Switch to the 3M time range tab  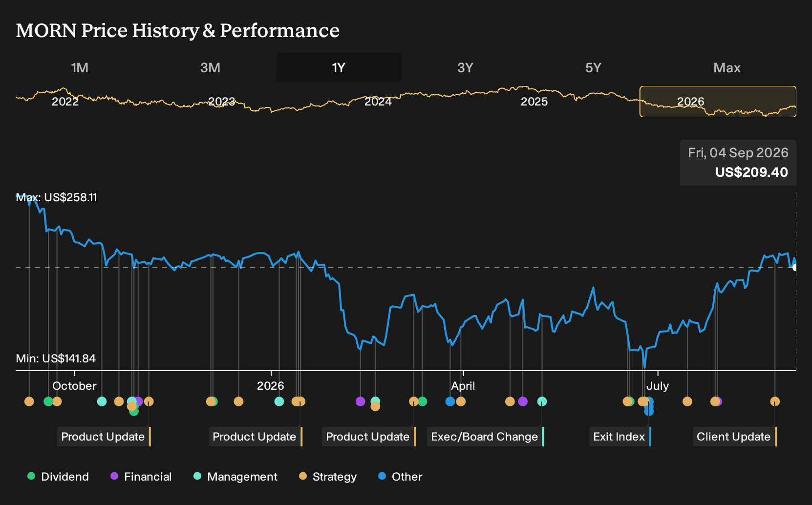(x=210, y=67)
